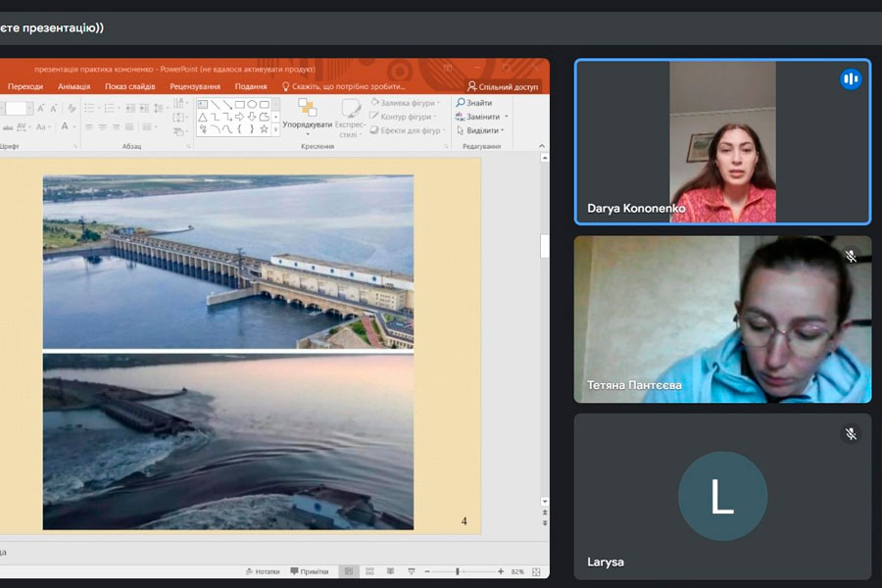
Task: Select Тетяна Пантєєва's video tile
Action: coord(722,318)
